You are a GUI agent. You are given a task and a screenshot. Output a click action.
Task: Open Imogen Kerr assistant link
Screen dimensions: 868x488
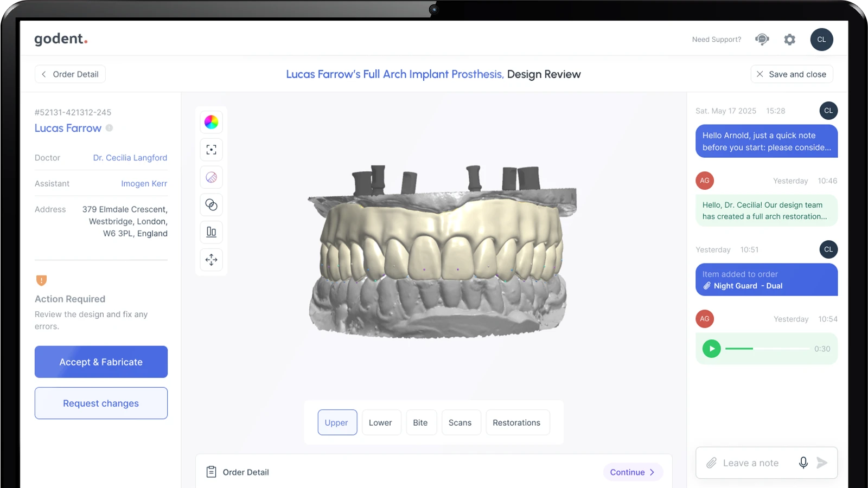tap(144, 184)
